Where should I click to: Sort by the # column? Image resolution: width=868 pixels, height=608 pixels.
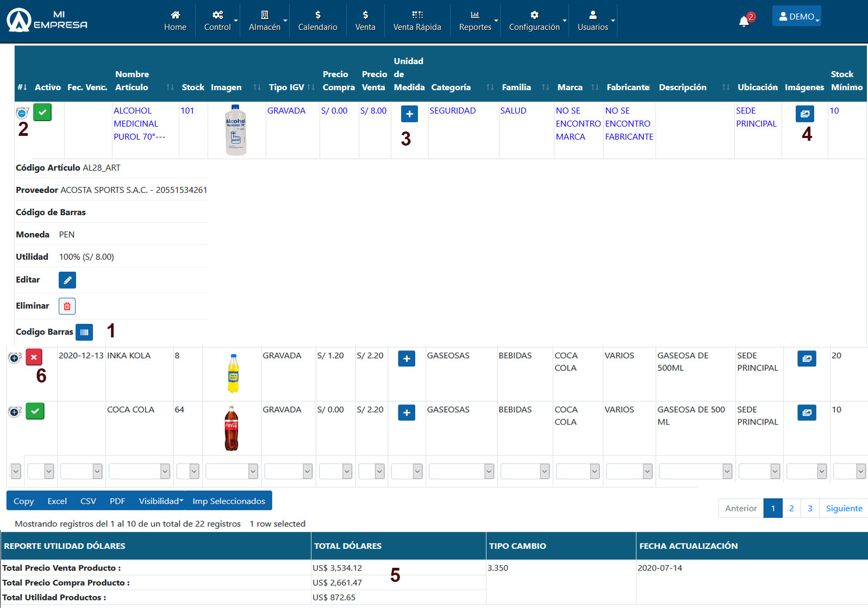(22, 87)
